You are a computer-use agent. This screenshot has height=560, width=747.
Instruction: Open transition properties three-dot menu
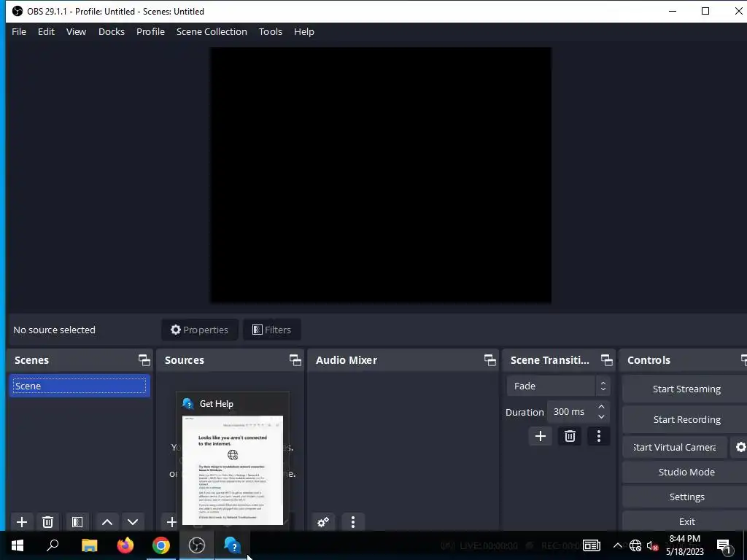pos(599,436)
